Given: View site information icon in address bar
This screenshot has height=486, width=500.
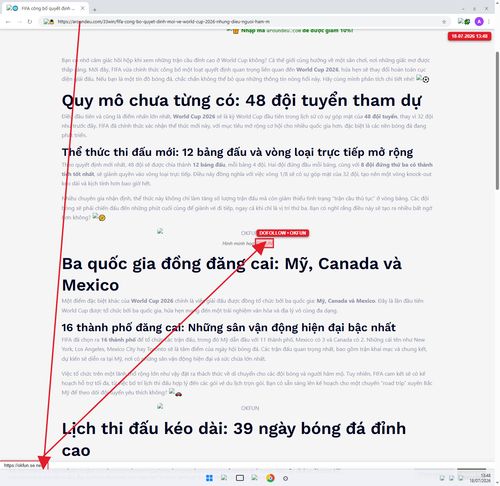Looking at the screenshot, I should pos(49,22).
